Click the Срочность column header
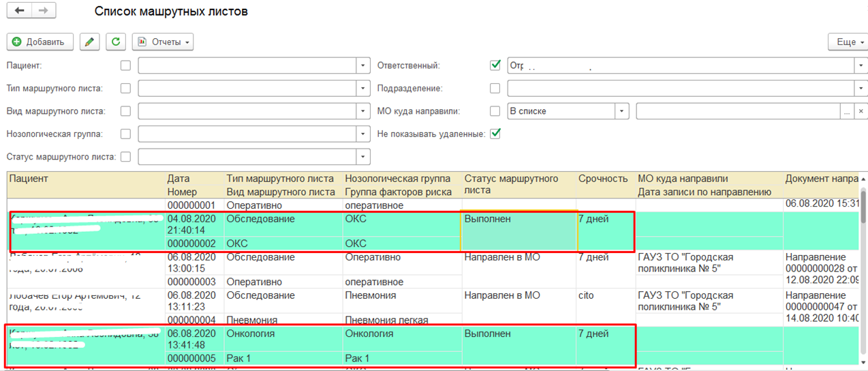 [x=603, y=179]
